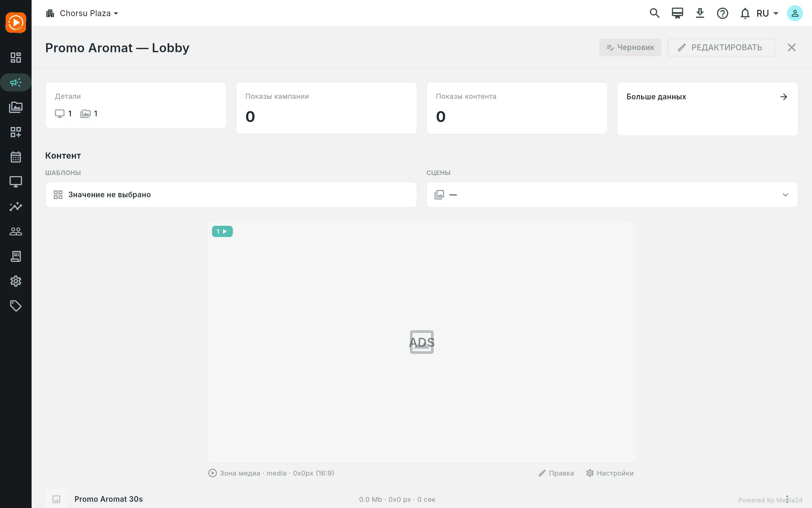This screenshot has height=508, width=812.
Task: Open the dashboard sidebar icon
Action: [16, 58]
